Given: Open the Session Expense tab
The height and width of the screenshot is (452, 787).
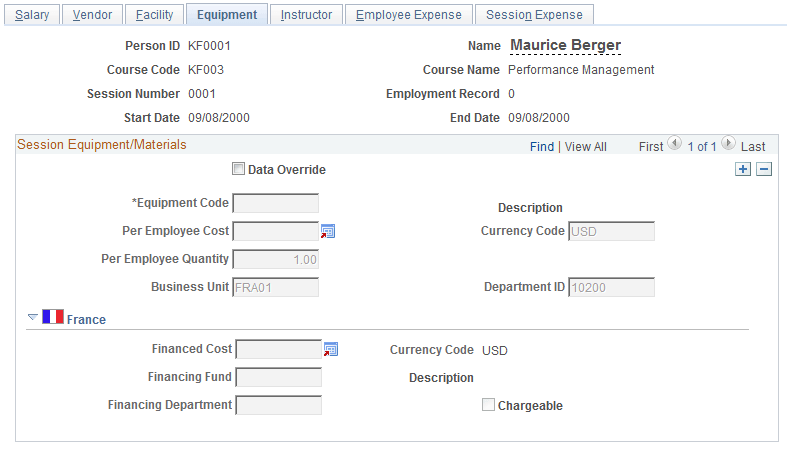Looking at the screenshot, I should [534, 15].
